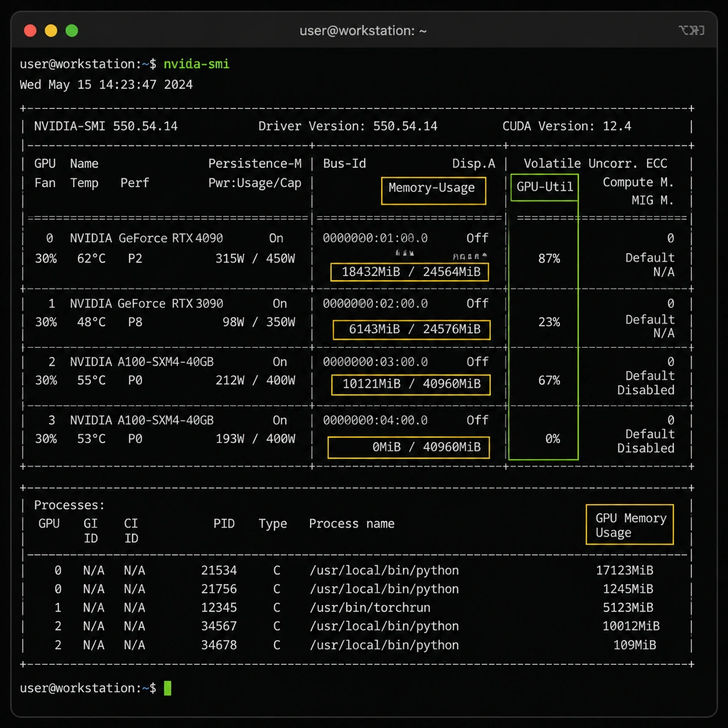The width and height of the screenshot is (728, 728).
Task: Click "NVIDIA A100-SXM4-40GB" in the GPU 2 row
Action: click(141, 362)
